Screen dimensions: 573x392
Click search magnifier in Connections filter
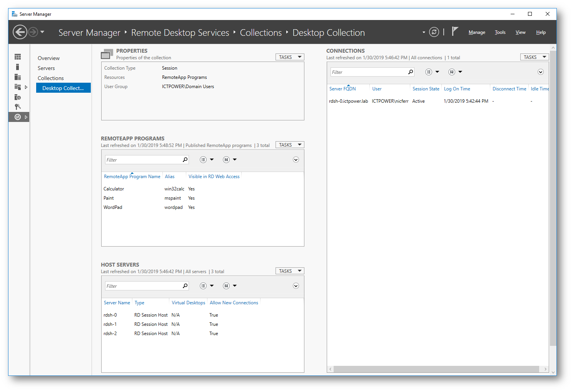point(411,72)
